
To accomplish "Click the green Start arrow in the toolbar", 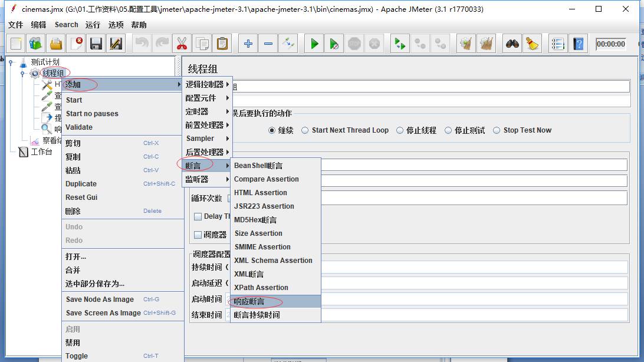I will (314, 44).
